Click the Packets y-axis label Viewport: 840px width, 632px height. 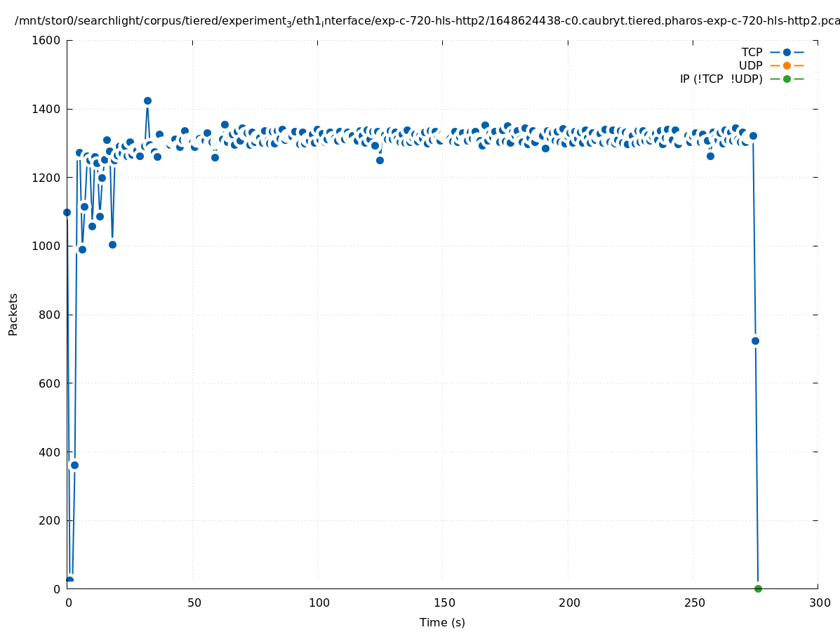click(x=13, y=314)
